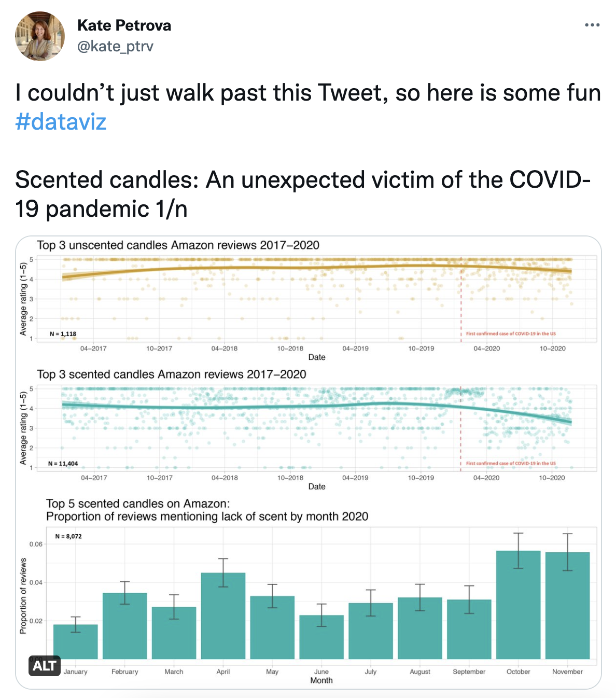Open the @kate_ptrv handle
Screen dimensions: 616x698
(115, 47)
